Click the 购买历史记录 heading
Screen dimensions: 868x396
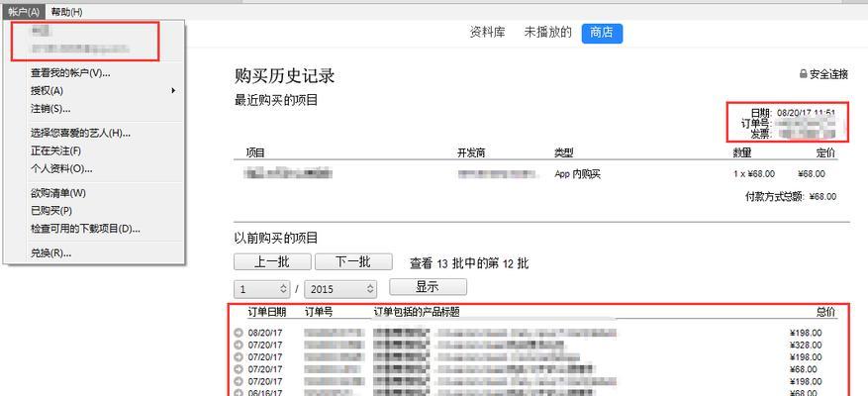(284, 76)
